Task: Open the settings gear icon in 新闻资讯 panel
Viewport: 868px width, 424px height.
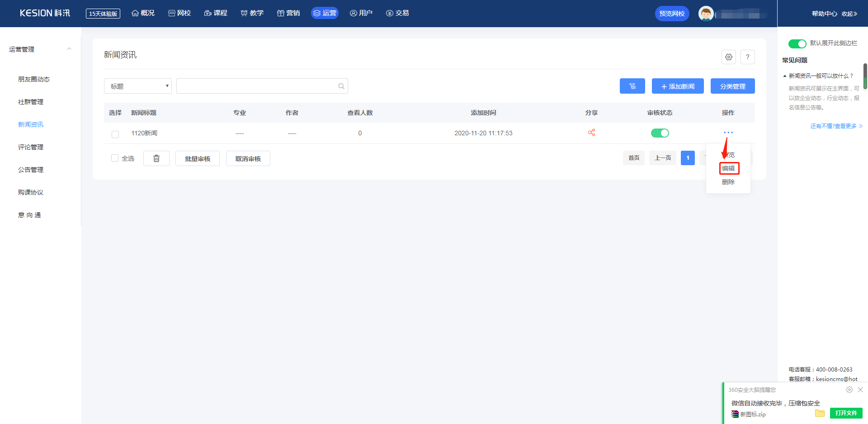Action: click(x=729, y=57)
